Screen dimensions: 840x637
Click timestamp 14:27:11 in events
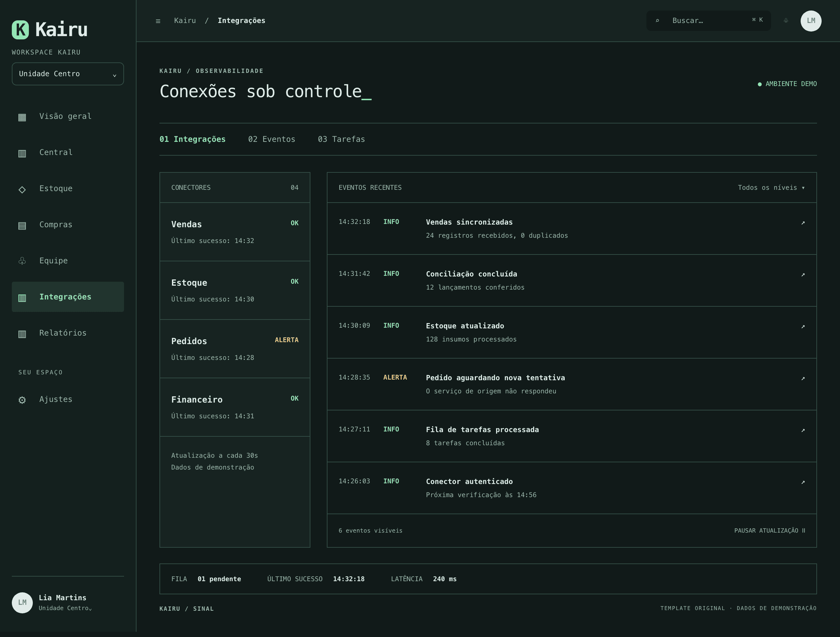point(354,429)
